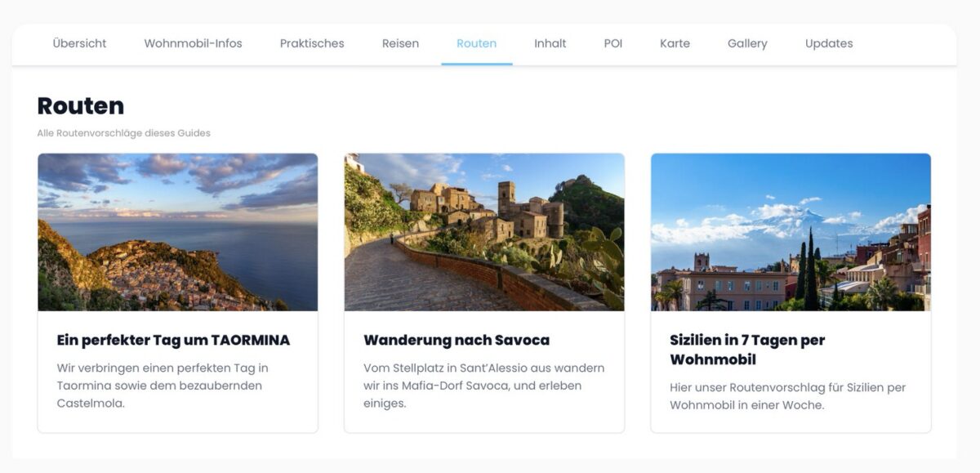Click the Taormina coastline sunset photo

177,232
